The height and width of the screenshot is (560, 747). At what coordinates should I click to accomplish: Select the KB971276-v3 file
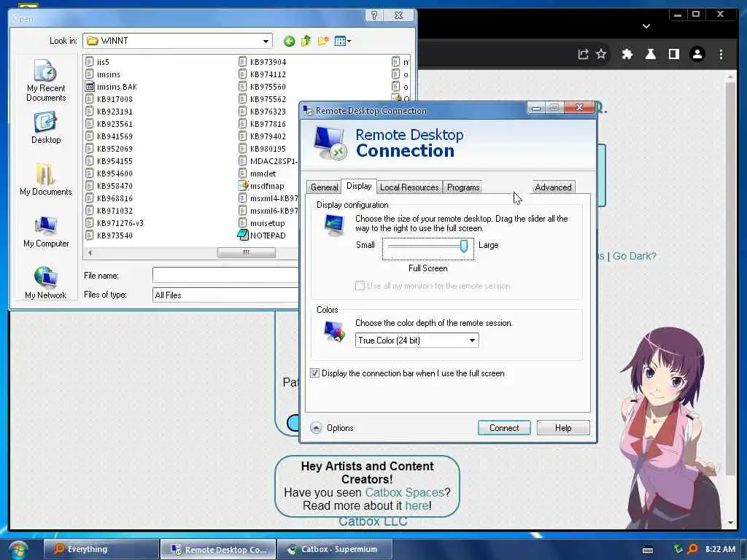tap(115, 223)
